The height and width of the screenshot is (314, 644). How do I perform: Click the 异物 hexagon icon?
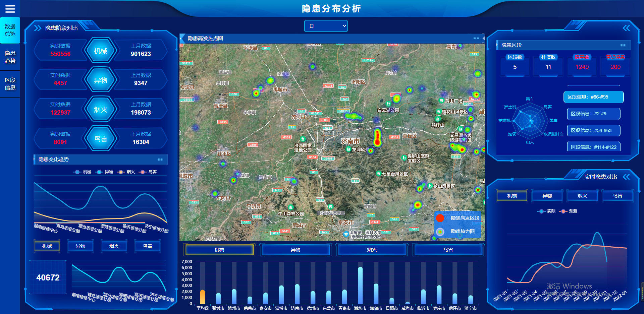pos(101,80)
